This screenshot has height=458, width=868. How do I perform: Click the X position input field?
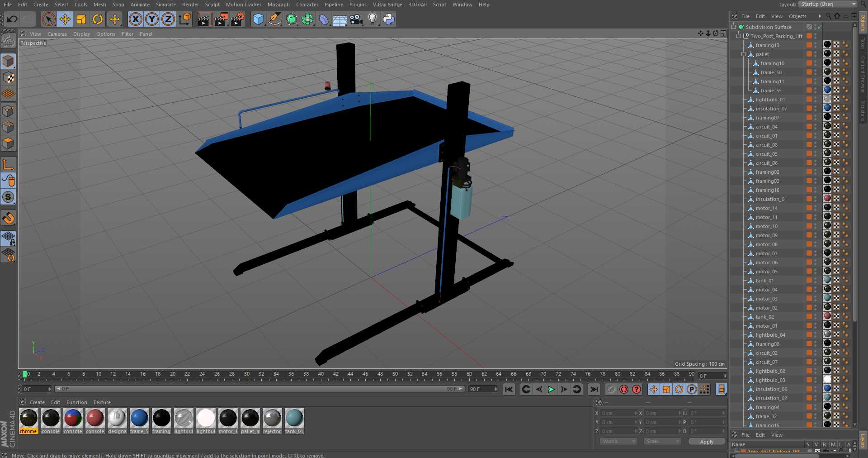click(x=618, y=413)
